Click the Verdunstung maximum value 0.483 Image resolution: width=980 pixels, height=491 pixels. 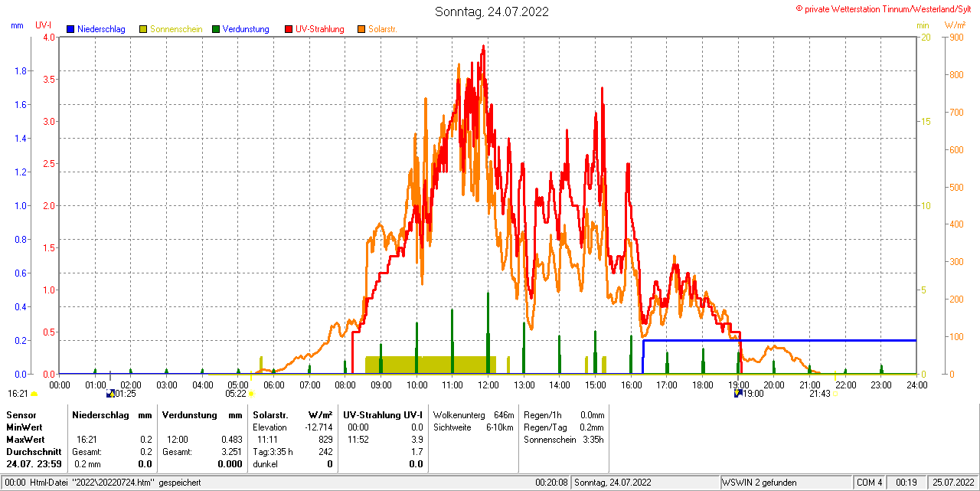pyautogui.click(x=231, y=440)
